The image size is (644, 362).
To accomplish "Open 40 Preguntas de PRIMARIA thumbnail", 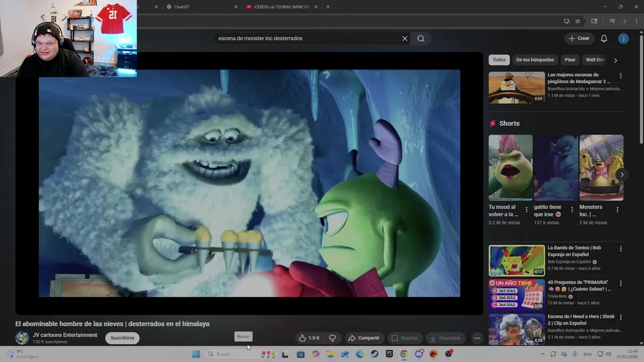I will click(517, 295).
